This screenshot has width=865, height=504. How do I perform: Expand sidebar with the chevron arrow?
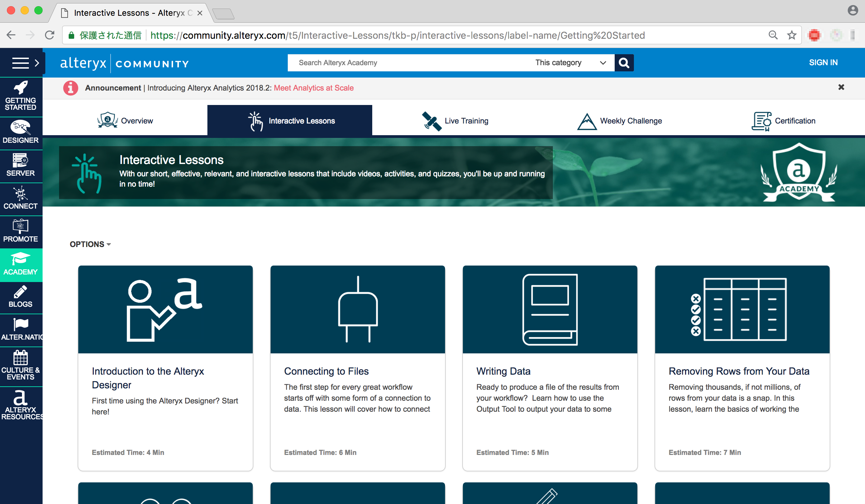point(37,63)
